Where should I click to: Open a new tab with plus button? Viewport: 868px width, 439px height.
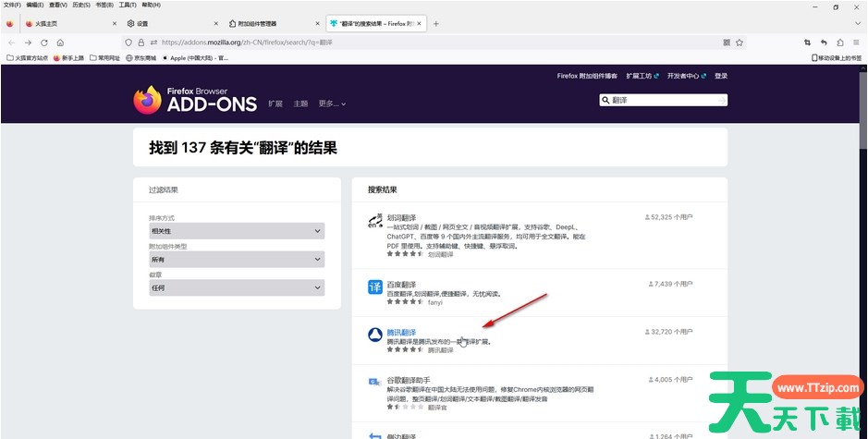(x=436, y=23)
